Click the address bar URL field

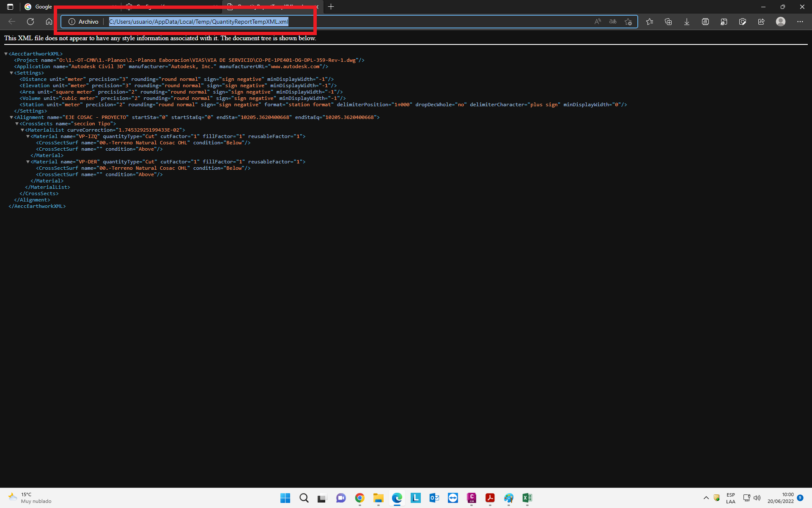click(198, 22)
